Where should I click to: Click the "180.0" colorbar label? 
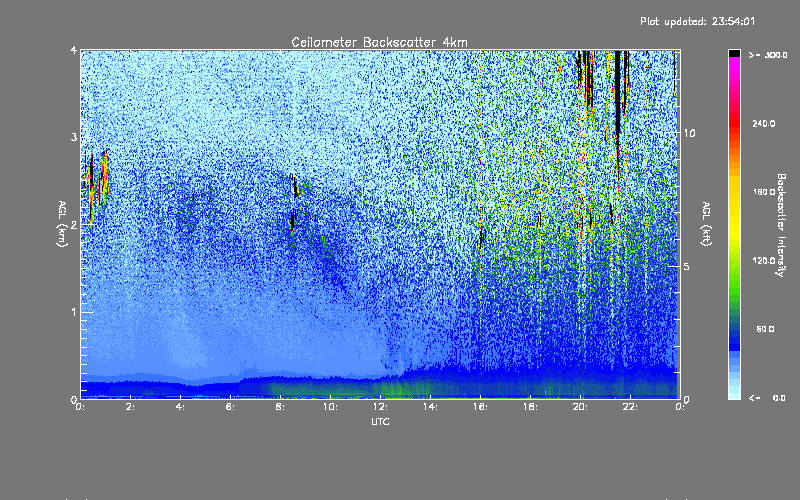[764, 192]
